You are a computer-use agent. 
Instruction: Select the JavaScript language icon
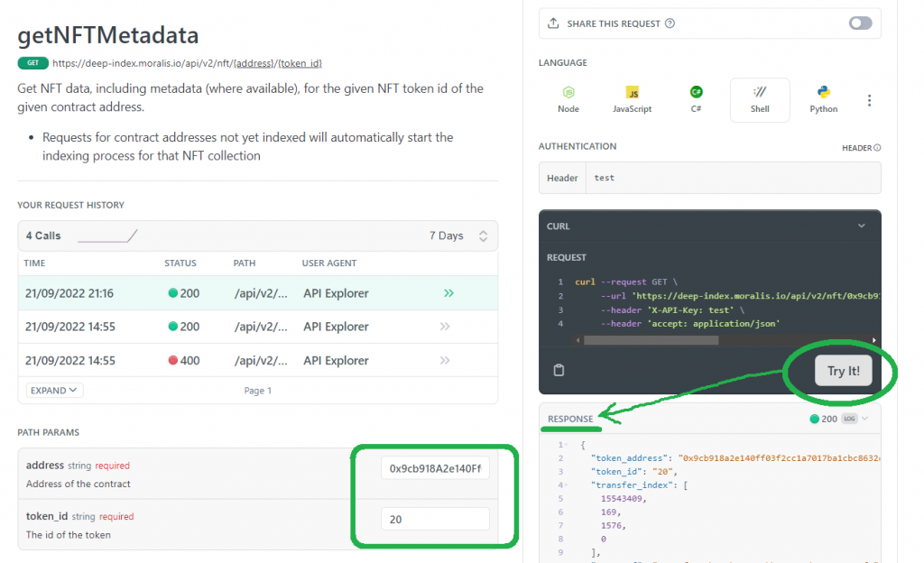633,93
